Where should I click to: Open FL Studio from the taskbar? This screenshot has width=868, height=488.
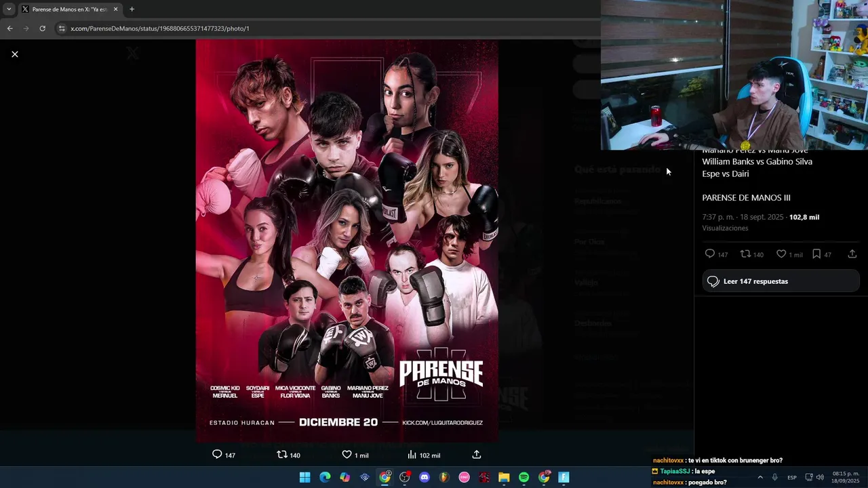[444, 477]
